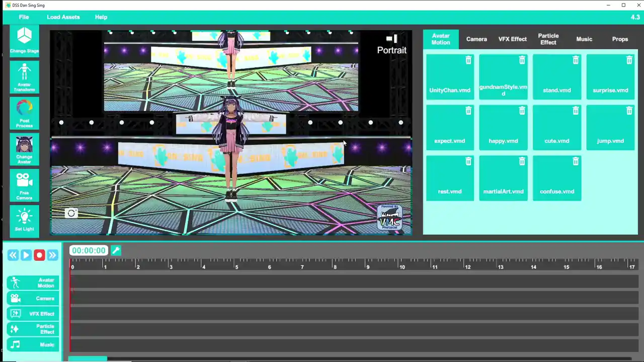Image resolution: width=644 pixels, height=362 pixels.
Task: Open timeline settings wrench icon
Action: point(116,250)
